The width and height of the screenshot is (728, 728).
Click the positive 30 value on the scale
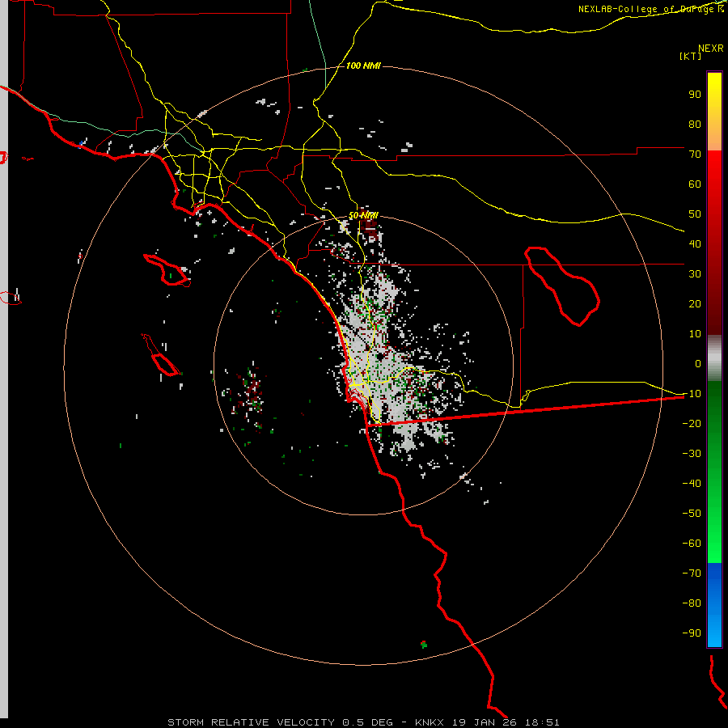pyautogui.click(x=695, y=274)
